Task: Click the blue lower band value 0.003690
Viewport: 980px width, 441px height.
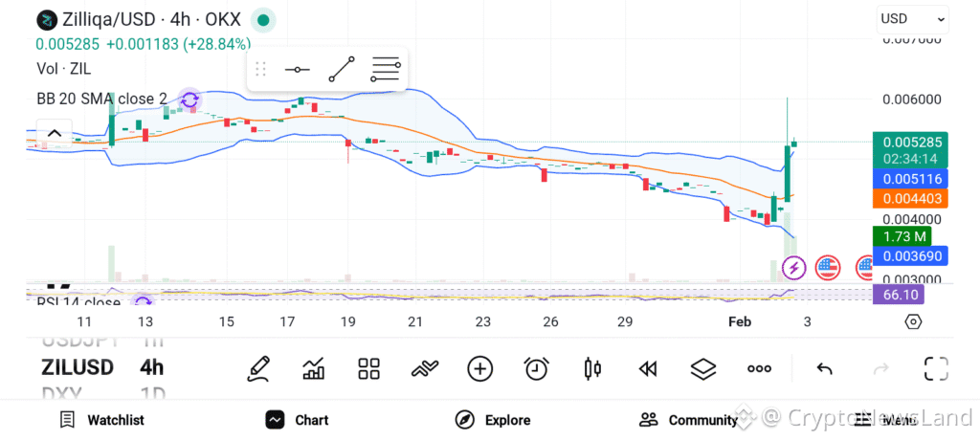Action: click(912, 255)
